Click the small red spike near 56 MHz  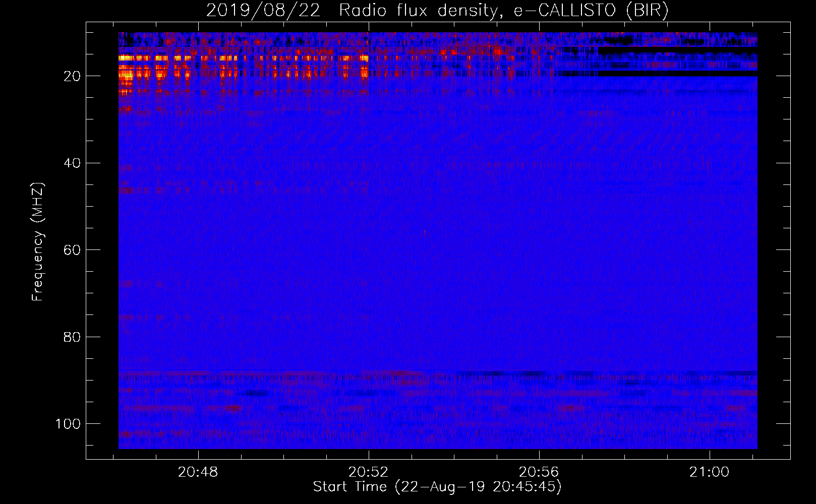tap(425, 232)
